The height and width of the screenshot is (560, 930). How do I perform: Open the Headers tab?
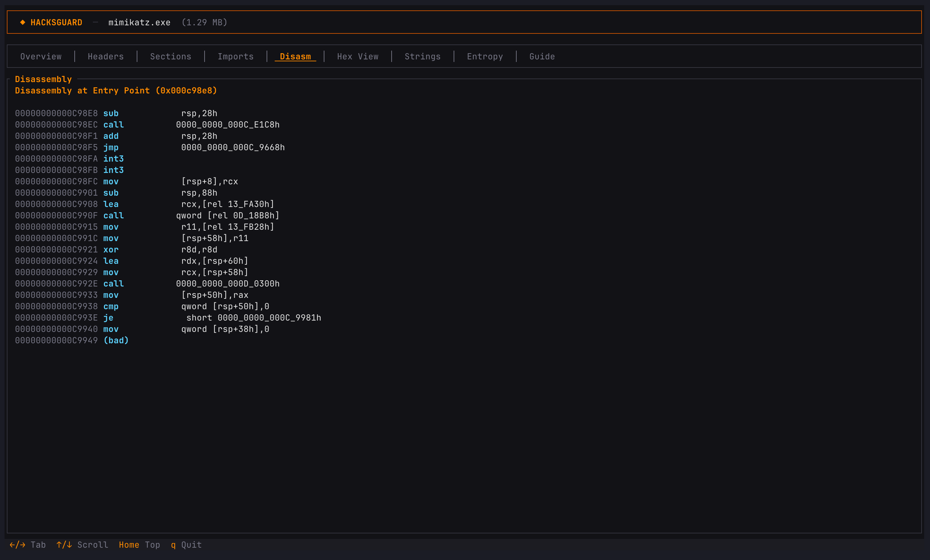pos(106,56)
